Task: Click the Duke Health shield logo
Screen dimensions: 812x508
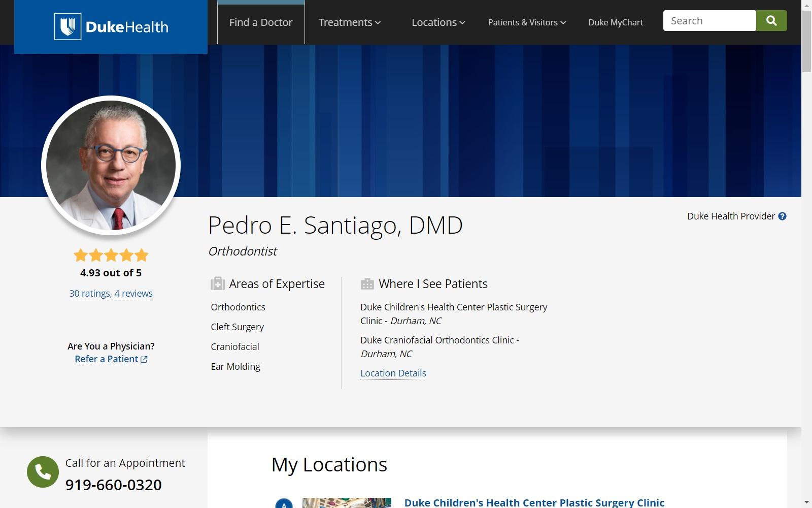Action: (67, 26)
